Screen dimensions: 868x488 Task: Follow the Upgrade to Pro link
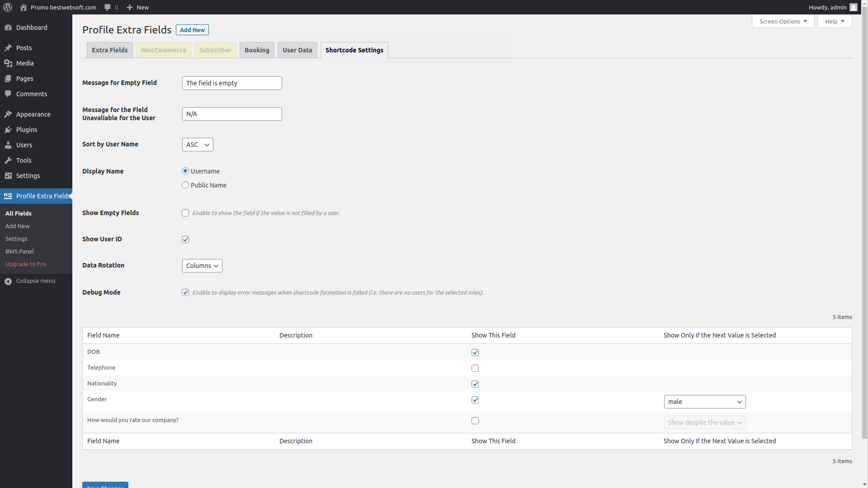point(26,264)
